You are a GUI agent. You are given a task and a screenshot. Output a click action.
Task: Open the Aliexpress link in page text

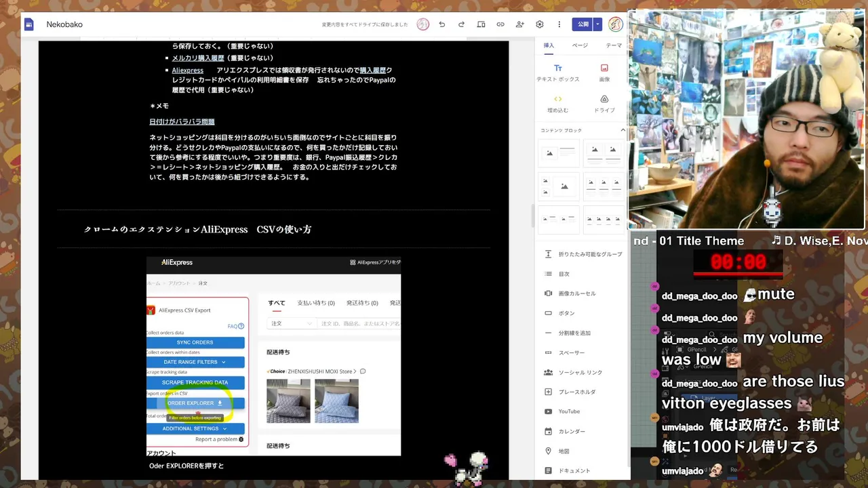188,70
